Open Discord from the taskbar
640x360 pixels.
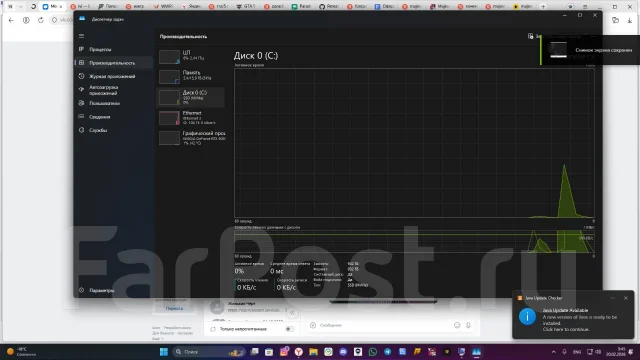pos(343,352)
